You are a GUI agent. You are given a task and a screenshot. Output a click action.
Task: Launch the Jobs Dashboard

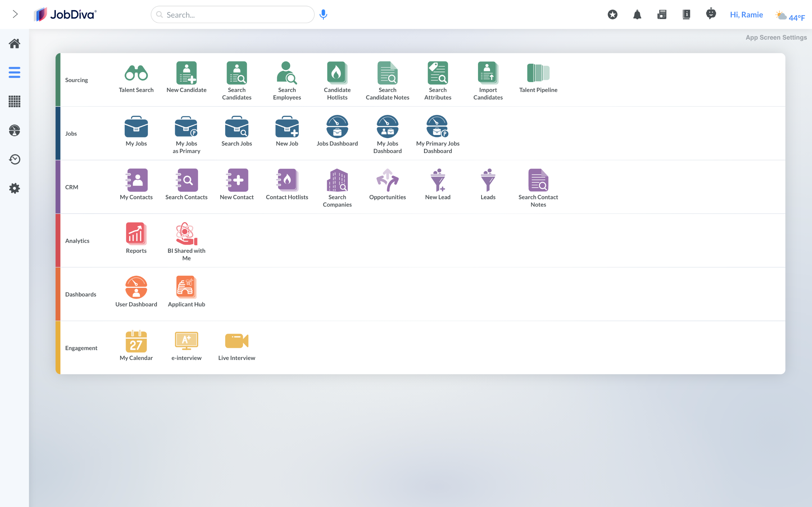coord(337,127)
